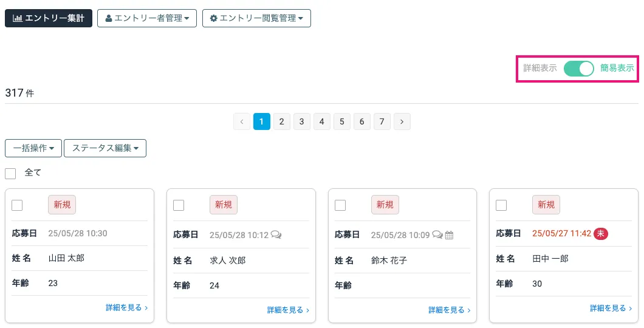
Task: Expand the ステータス編集 dropdown
Action: (x=105, y=148)
